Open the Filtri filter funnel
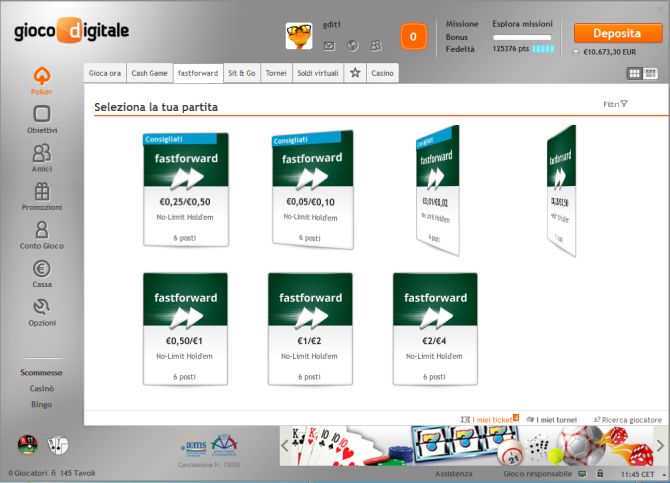 (615, 104)
